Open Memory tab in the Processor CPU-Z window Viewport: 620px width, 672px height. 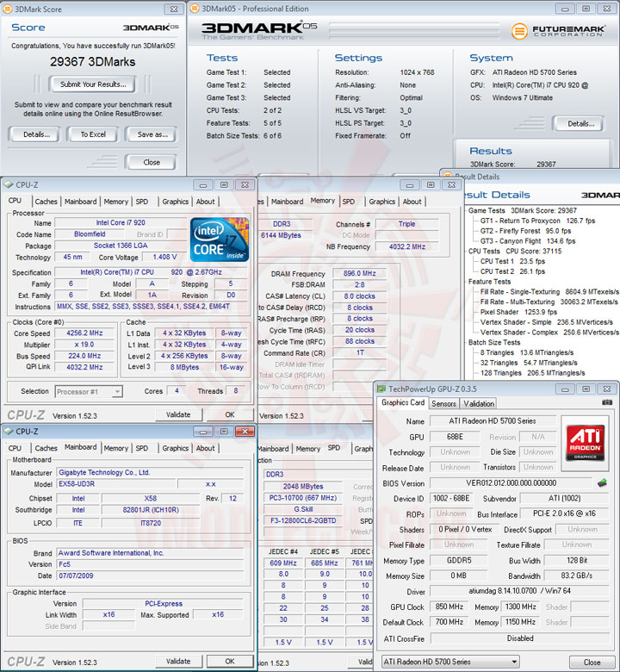pyautogui.click(x=115, y=202)
